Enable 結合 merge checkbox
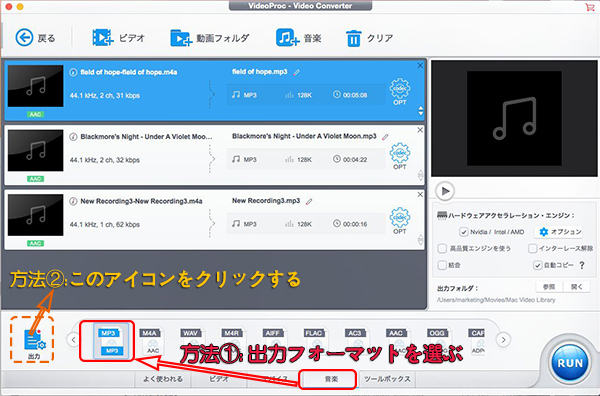The image size is (600, 396). (442, 265)
